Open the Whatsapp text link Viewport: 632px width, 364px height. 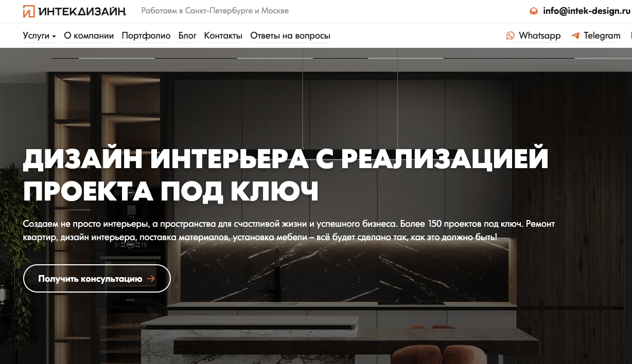pos(540,35)
